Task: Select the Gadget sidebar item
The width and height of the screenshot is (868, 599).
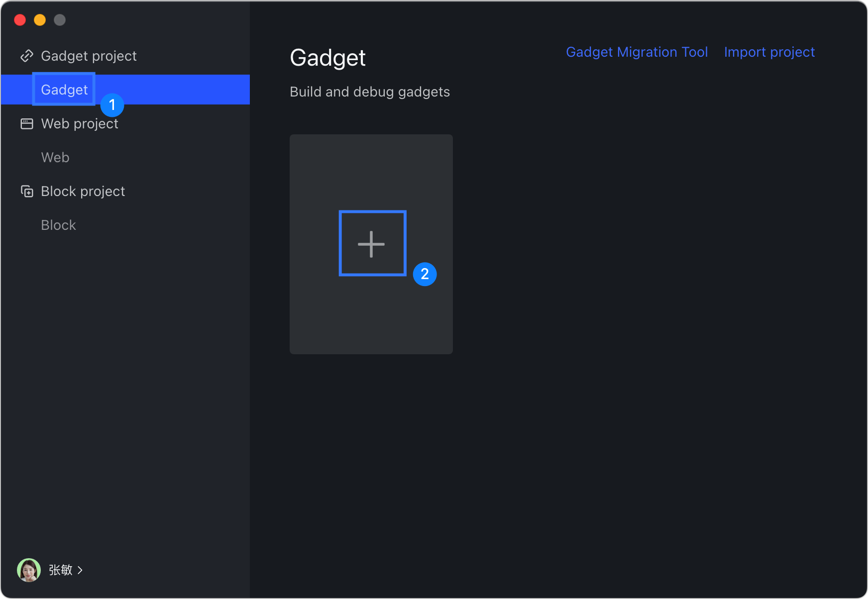Action: point(64,90)
